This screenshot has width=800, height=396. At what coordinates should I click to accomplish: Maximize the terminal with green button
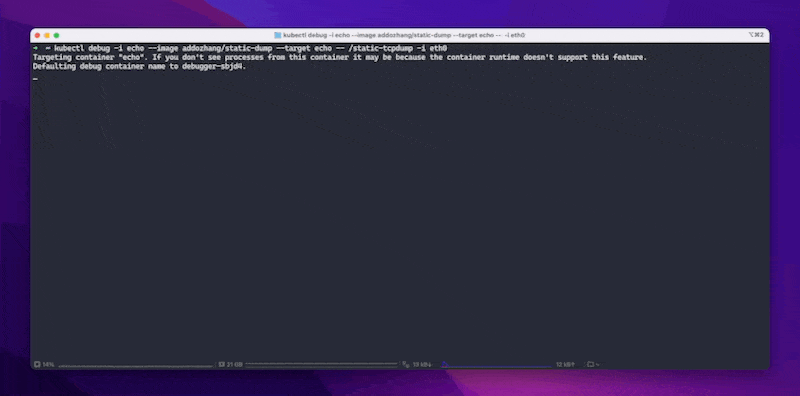point(57,35)
